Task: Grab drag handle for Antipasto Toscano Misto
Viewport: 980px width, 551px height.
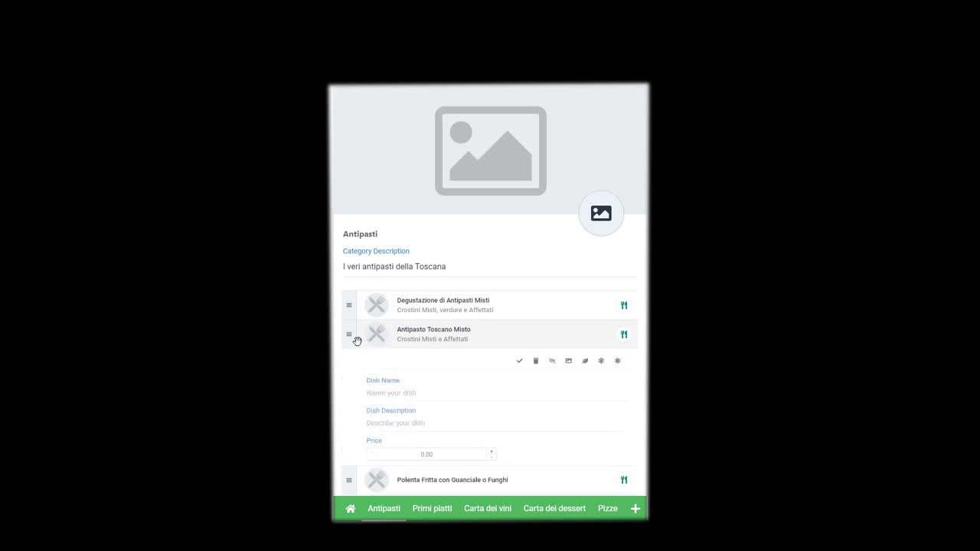Action: click(349, 334)
